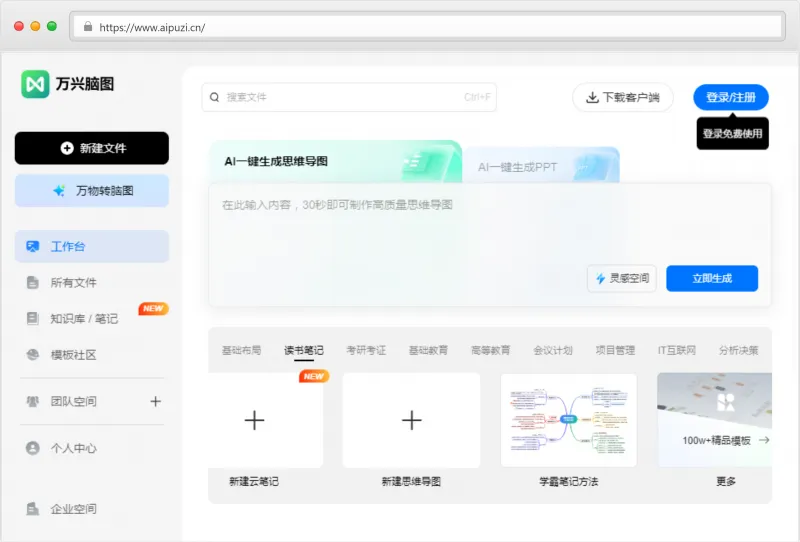Image resolution: width=800 pixels, height=542 pixels.
Task: Click the 新建文件 button
Action: pos(92,148)
